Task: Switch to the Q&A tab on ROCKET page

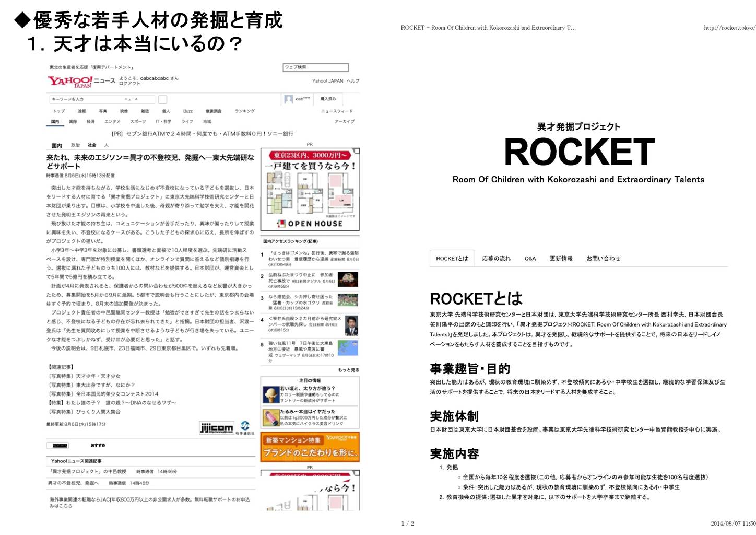Action: tap(530, 259)
